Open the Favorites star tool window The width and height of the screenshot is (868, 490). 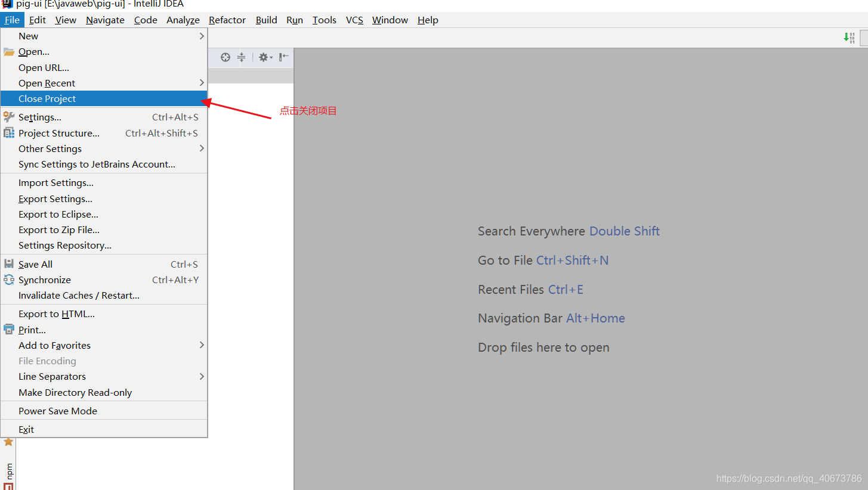[x=8, y=442]
